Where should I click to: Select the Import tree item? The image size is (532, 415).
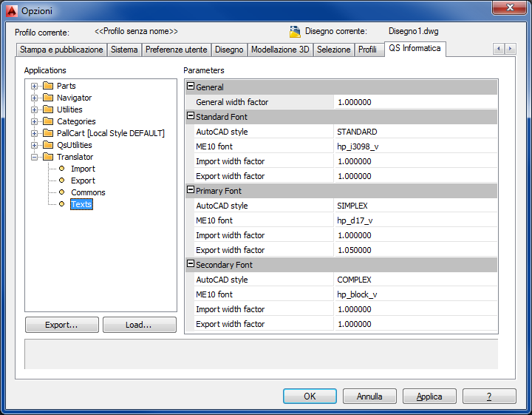pyautogui.click(x=83, y=169)
